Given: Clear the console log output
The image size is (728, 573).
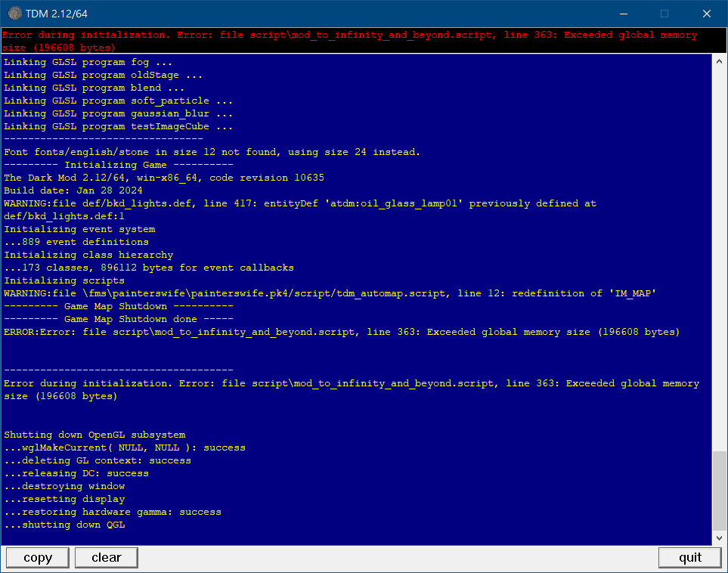Looking at the screenshot, I should [107, 557].
